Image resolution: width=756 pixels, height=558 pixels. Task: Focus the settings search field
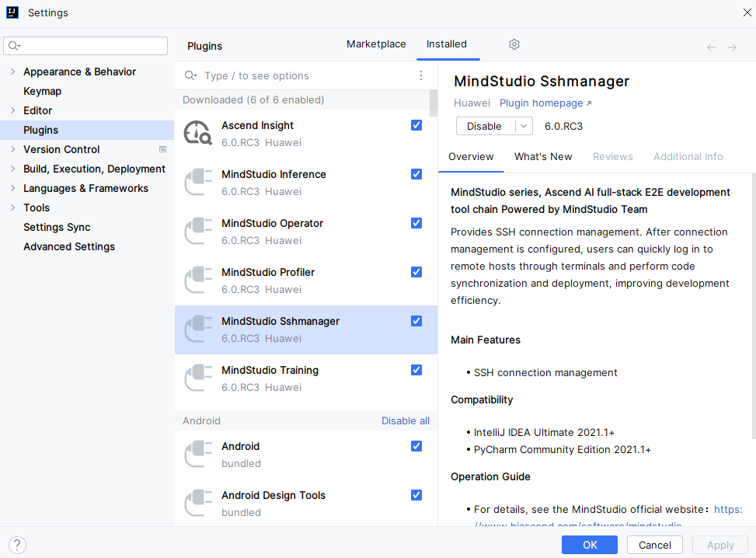[85, 46]
